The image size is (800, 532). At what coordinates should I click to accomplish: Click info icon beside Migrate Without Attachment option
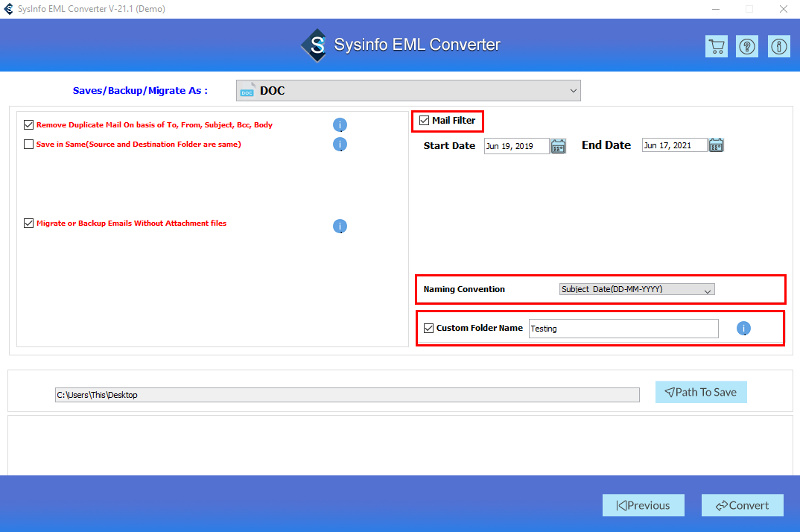tap(340, 226)
